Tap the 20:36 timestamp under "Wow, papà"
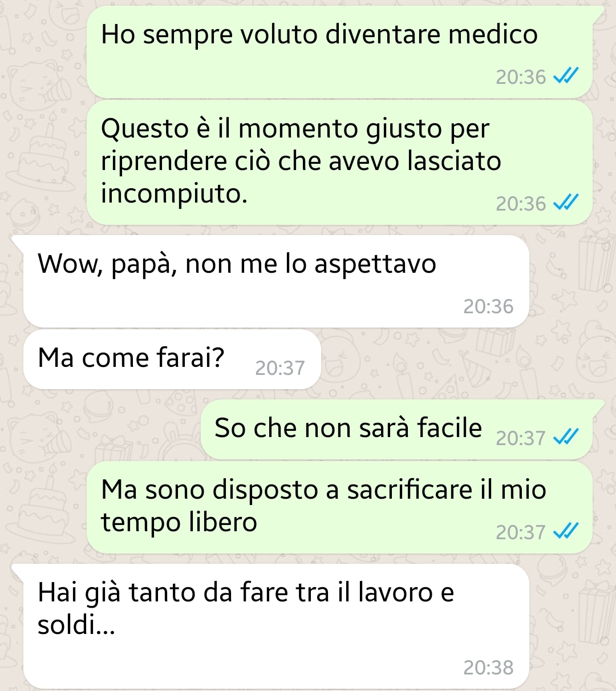Image resolution: width=616 pixels, height=691 pixels. click(x=488, y=306)
